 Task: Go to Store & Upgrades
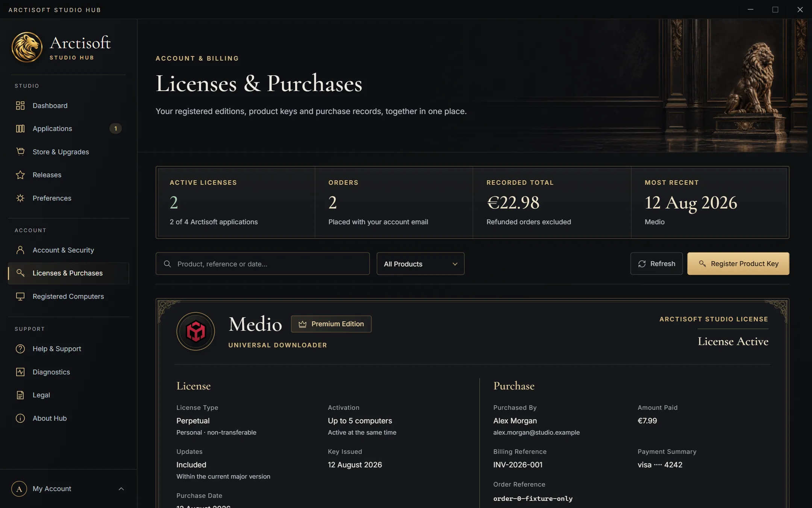coord(68,152)
